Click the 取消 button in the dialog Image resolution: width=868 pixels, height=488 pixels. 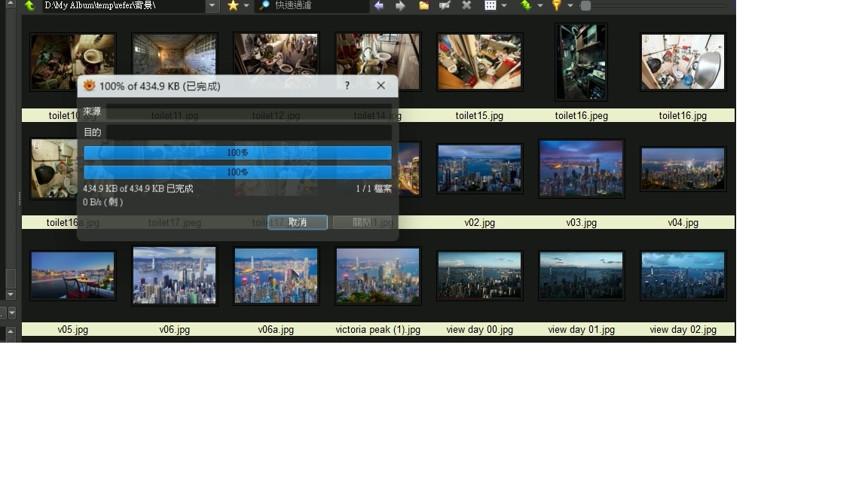point(298,222)
